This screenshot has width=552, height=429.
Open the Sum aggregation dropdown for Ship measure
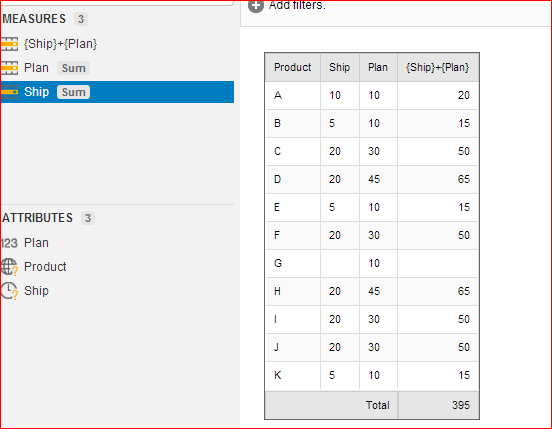[x=74, y=92]
